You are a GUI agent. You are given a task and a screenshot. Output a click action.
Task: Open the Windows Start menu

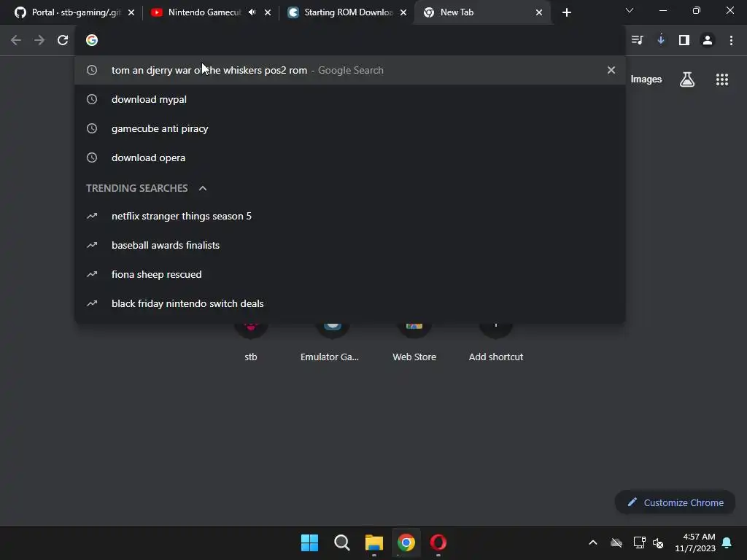309,542
